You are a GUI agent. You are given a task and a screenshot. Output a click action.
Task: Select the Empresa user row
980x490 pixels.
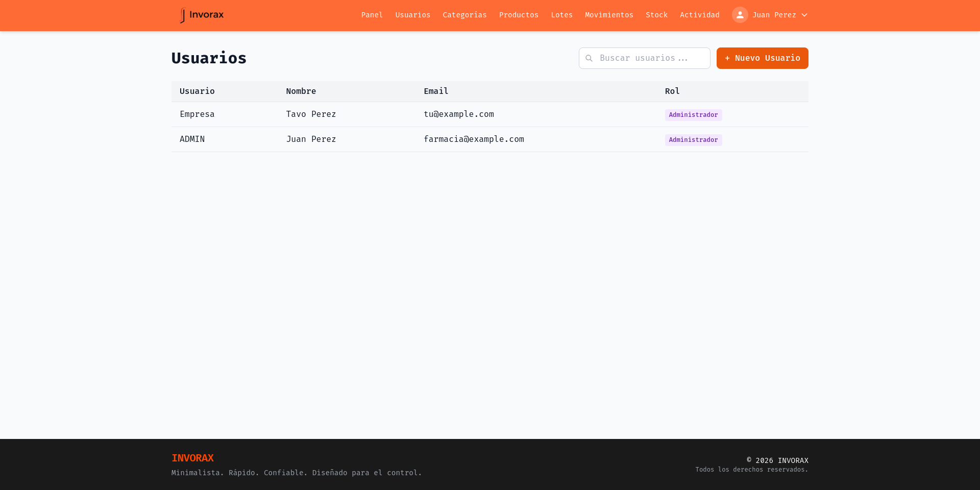197,114
